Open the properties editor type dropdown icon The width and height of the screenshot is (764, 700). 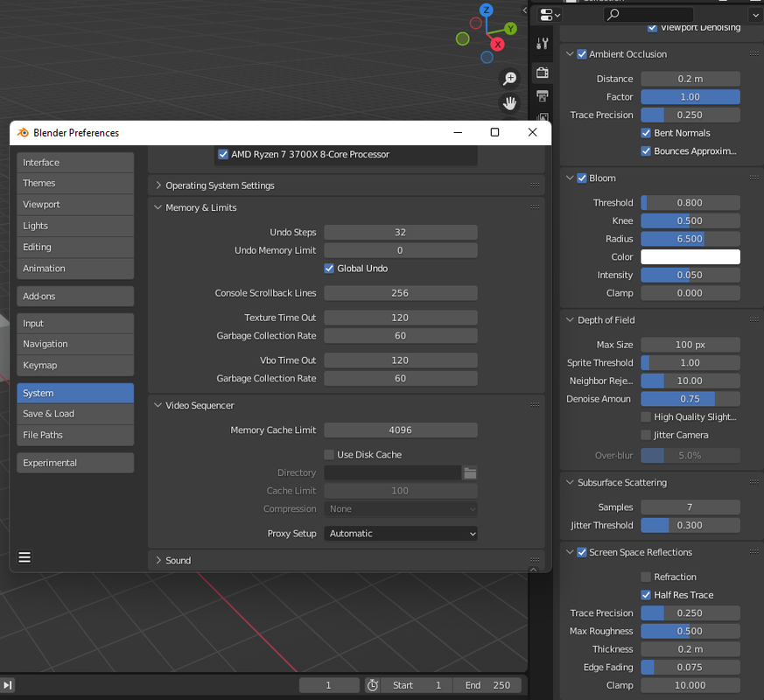click(550, 15)
